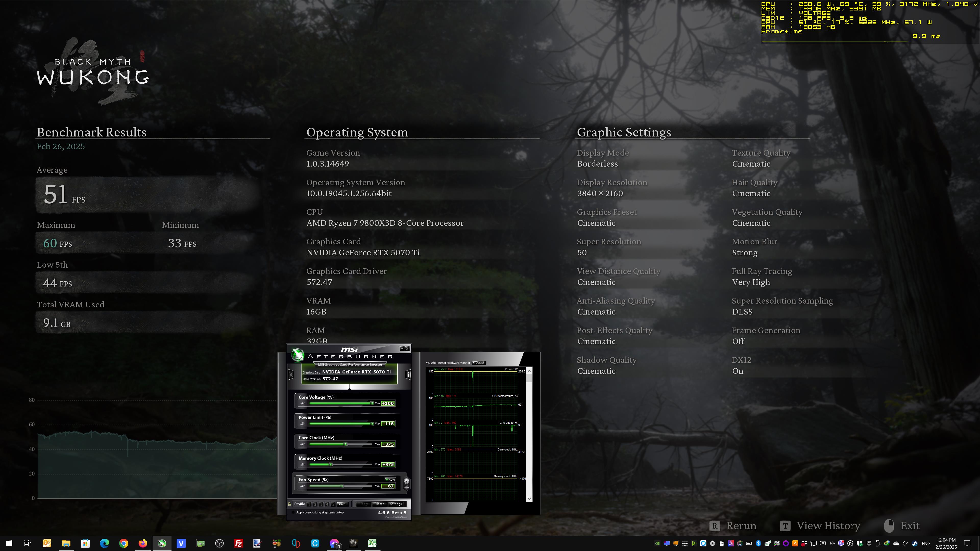Launch Firefox from the taskbar
This screenshot has height=551, width=980.
(x=143, y=543)
